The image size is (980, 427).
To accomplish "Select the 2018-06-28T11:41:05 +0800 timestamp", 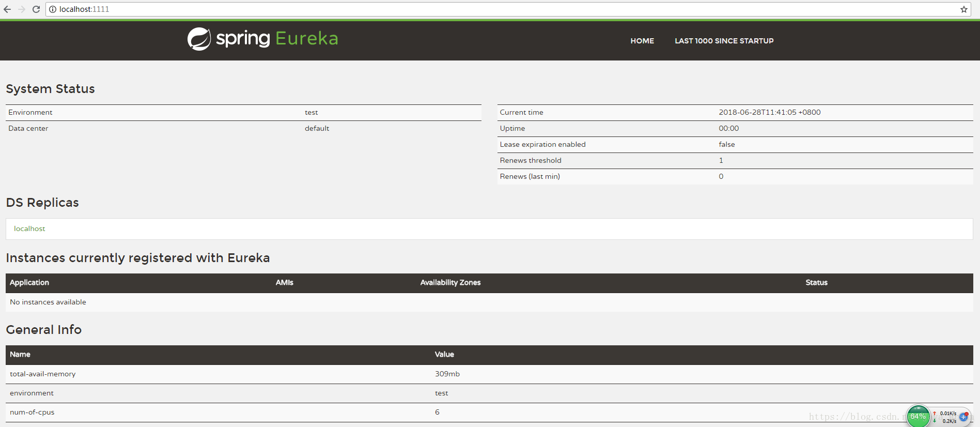I will (x=770, y=112).
